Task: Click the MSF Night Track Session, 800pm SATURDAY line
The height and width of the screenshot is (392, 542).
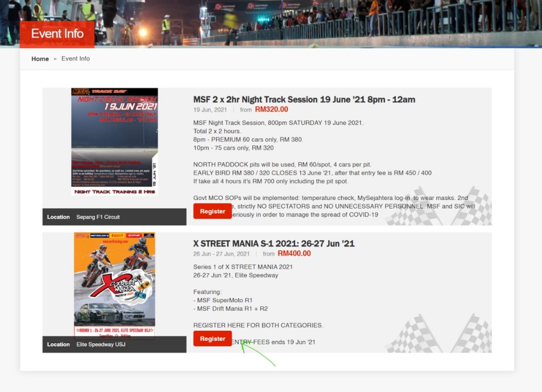Action: [x=278, y=123]
